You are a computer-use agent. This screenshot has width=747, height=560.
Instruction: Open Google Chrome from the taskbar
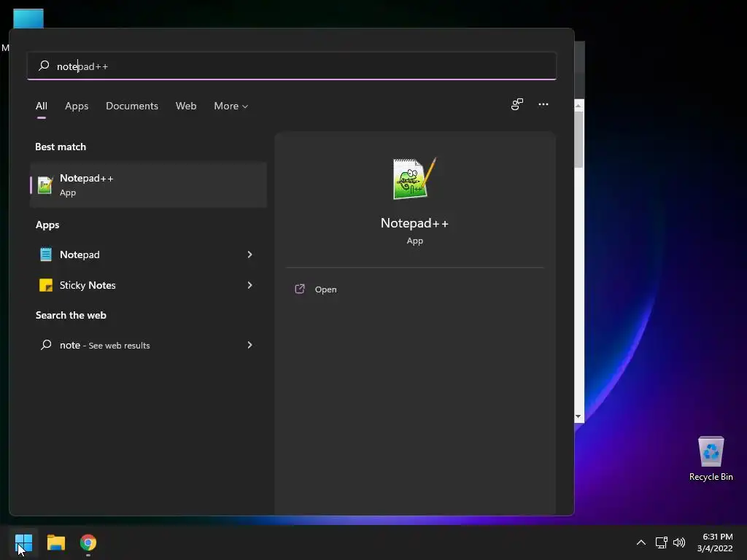tap(88, 542)
